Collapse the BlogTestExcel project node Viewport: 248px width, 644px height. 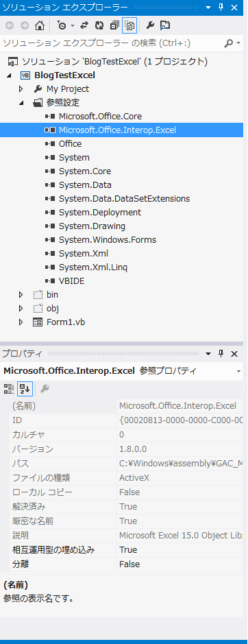9,75
